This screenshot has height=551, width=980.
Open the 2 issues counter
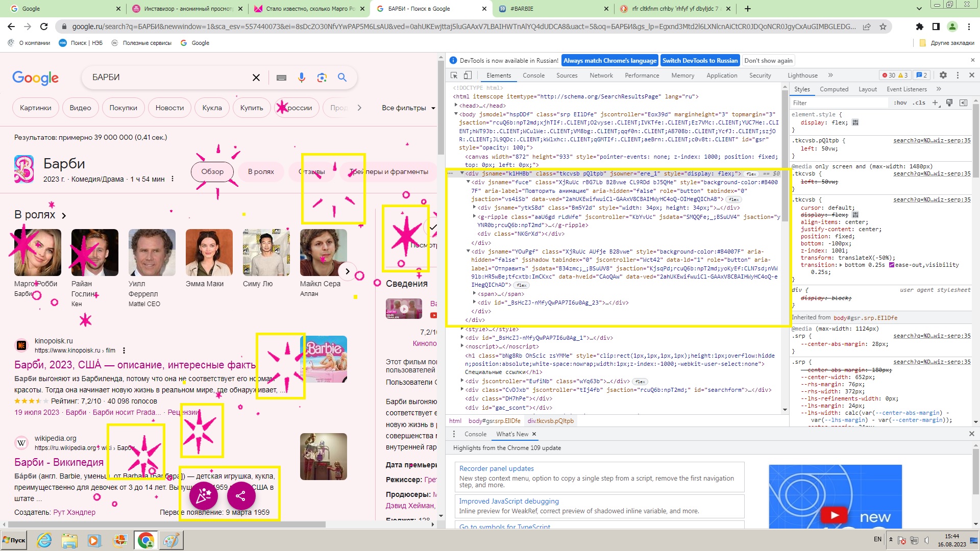[x=922, y=75]
